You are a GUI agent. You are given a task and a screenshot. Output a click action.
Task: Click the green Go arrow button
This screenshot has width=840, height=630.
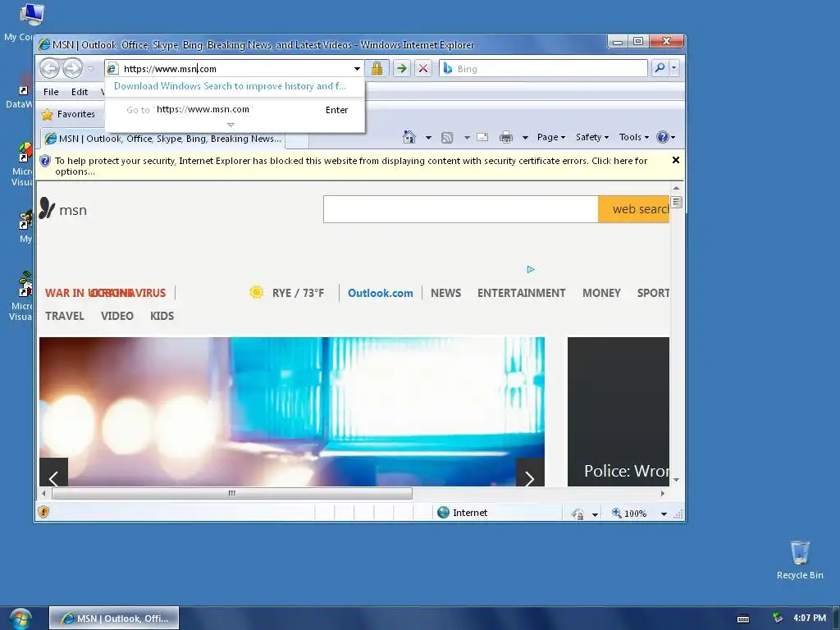(x=402, y=68)
